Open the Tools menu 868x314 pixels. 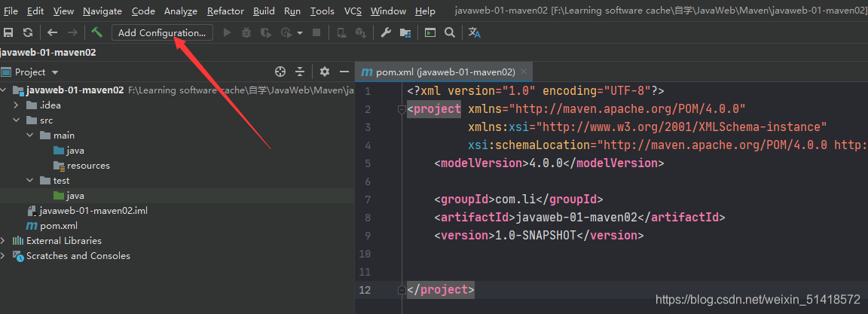(x=322, y=11)
